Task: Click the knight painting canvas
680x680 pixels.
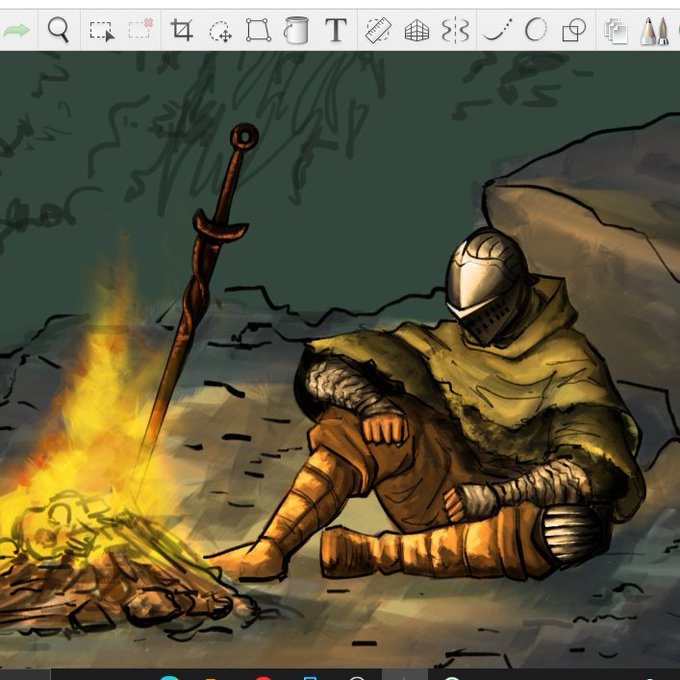Action: (x=340, y=360)
